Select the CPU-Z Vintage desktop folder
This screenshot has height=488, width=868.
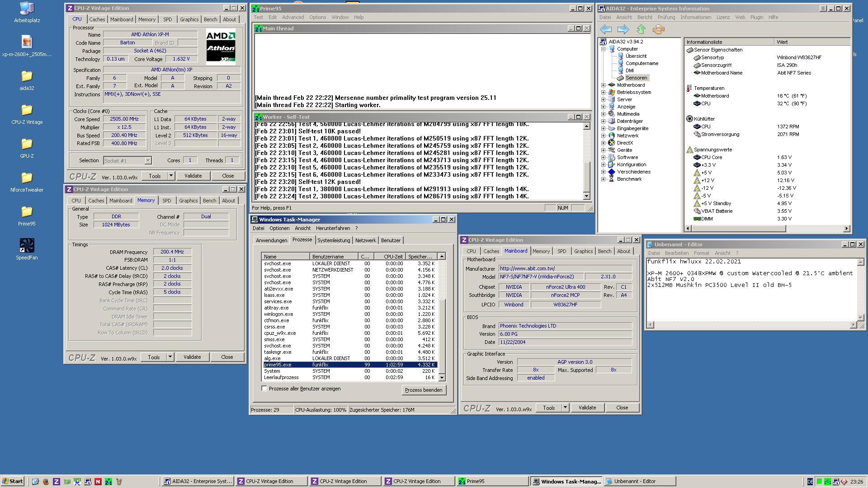pos(27,114)
